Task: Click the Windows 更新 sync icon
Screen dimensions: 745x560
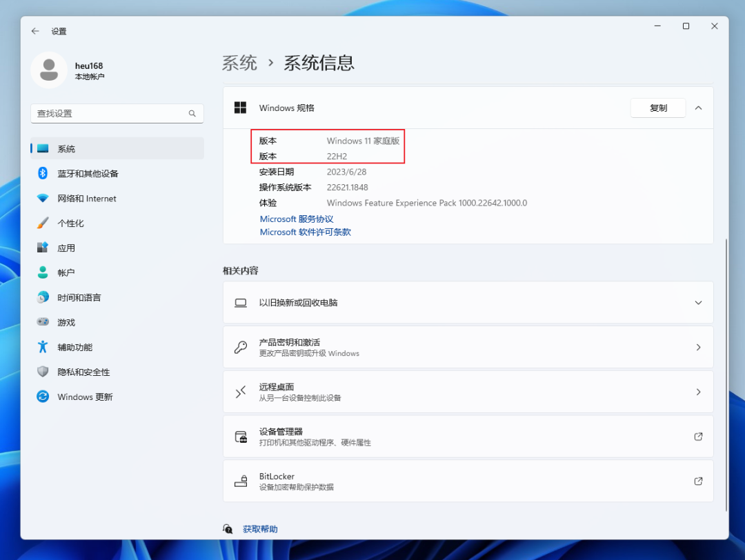Action: pyautogui.click(x=43, y=396)
